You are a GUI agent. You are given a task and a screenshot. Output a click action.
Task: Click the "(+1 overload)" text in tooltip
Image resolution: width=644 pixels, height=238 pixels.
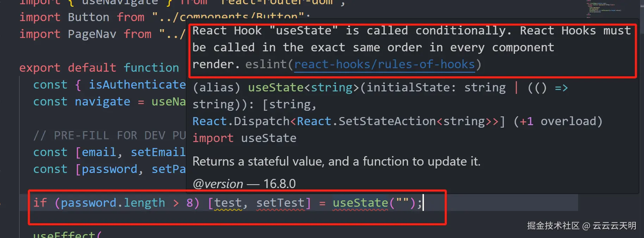point(558,121)
